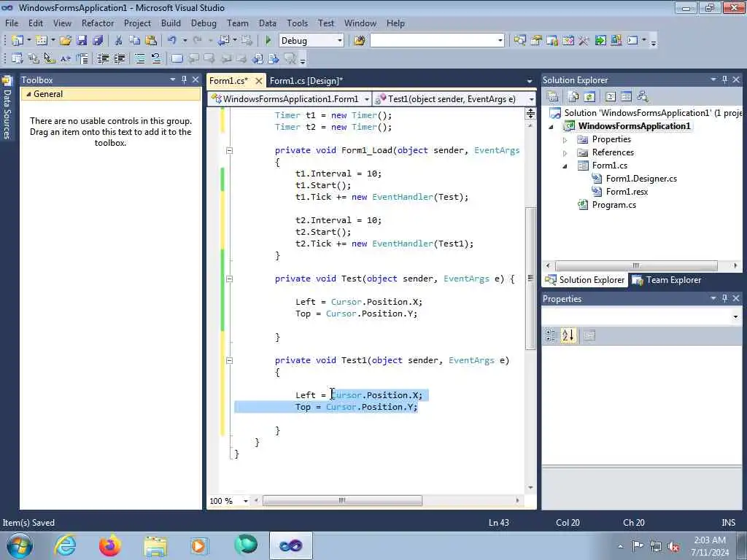Decrease line indent with the toolbar icon
747x560 pixels.
point(103,58)
